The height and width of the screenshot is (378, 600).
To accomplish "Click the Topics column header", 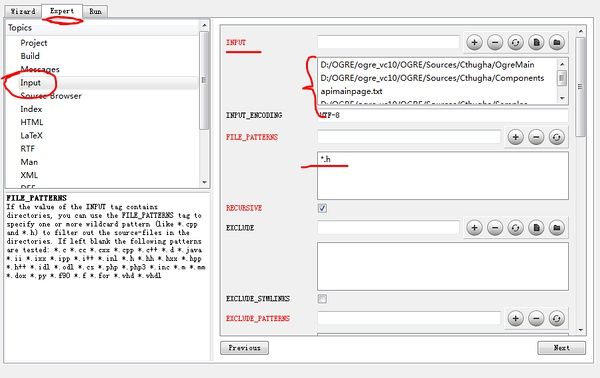I will pyautogui.click(x=103, y=28).
